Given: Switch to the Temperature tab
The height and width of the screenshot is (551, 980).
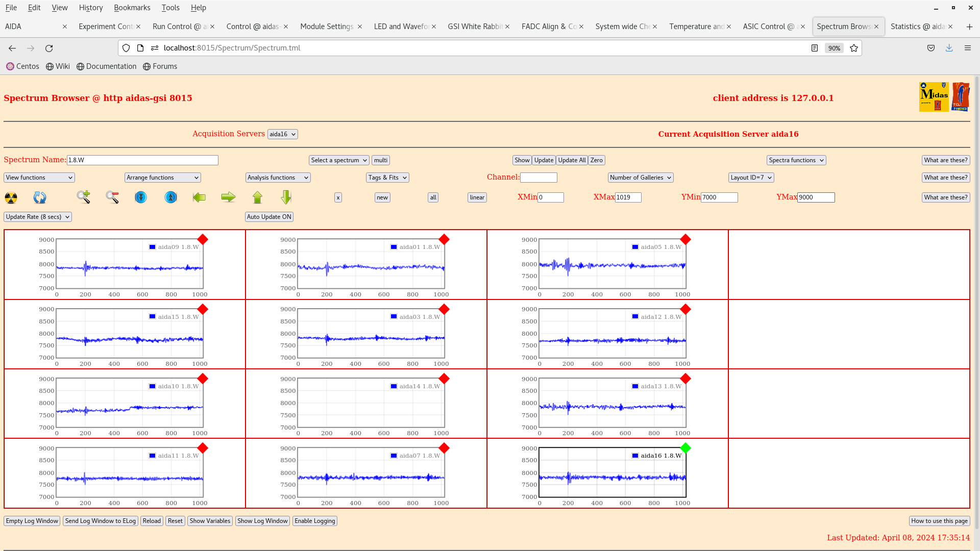Looking at the screenshot, I should (697, 27).
